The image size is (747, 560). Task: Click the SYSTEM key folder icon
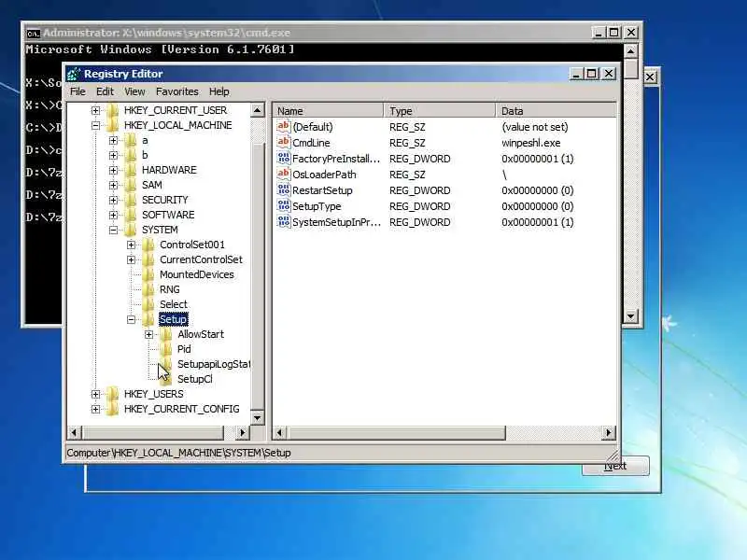[x=131, y=230]
